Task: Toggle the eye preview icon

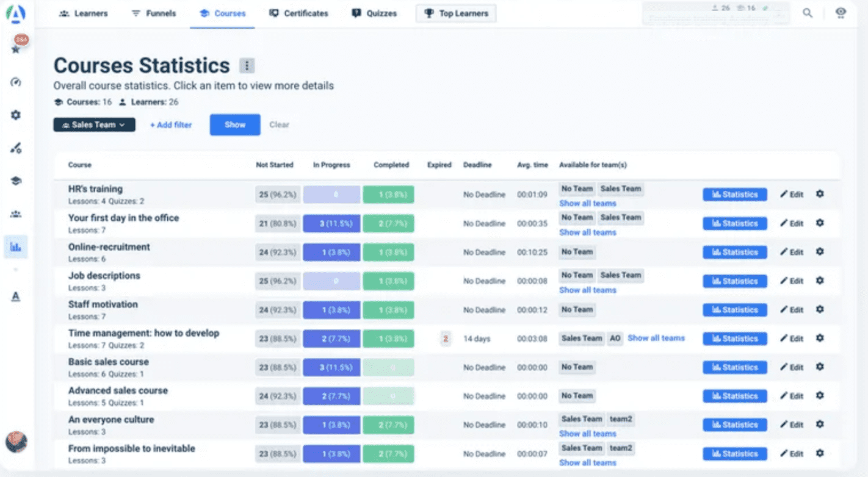Action: [841, 13]
